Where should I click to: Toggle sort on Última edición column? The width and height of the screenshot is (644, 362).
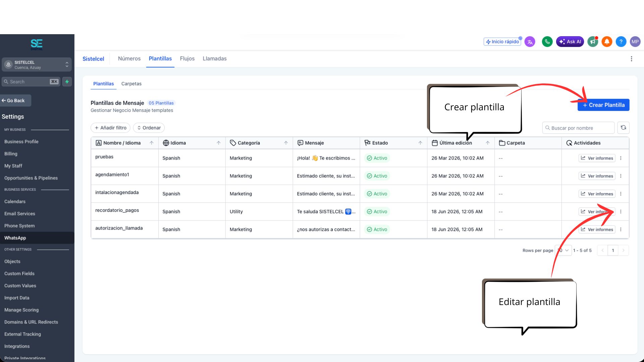tap(488, 143)
